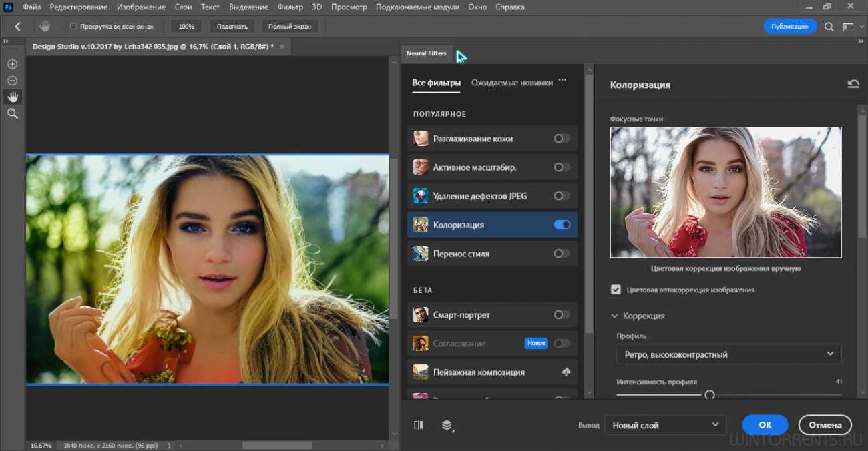This screenshot has width=868, height=451.
Task: Uncheck Цветовая автокоррекция изображения checkbox
Action: pyautogui.click(x=616, y=290)
